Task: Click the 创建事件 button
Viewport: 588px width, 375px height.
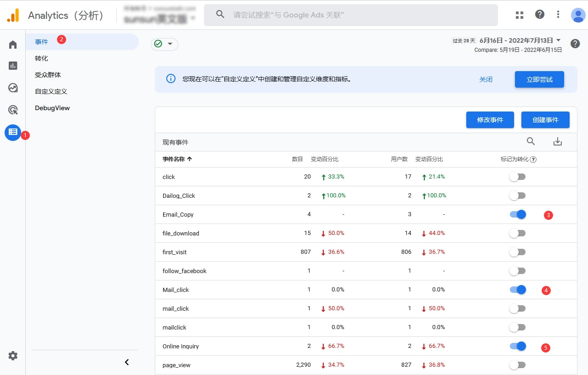Action: tap(545, 120)
